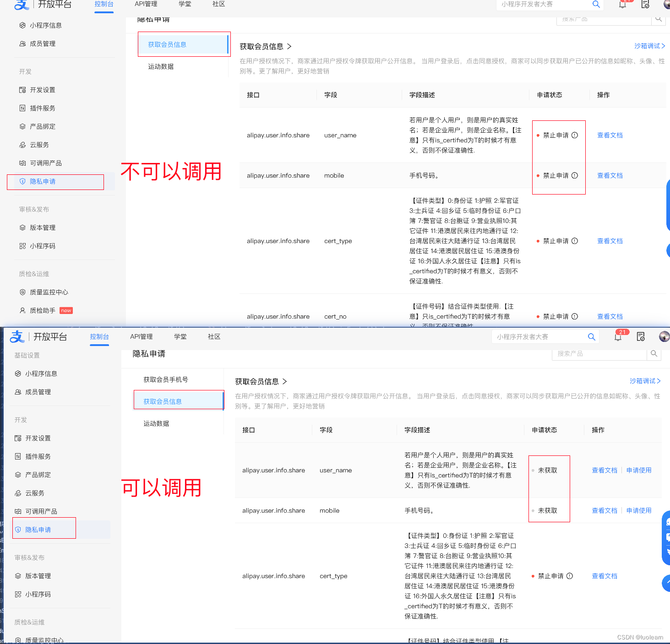
Task: Click 查看文档 for cert_no row
Action: tap(610, 316)
